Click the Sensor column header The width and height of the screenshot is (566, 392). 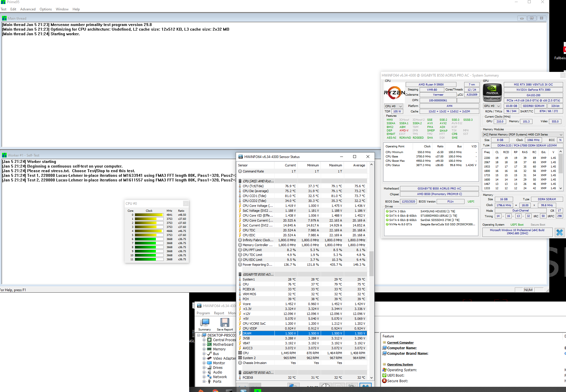point(256,165)
